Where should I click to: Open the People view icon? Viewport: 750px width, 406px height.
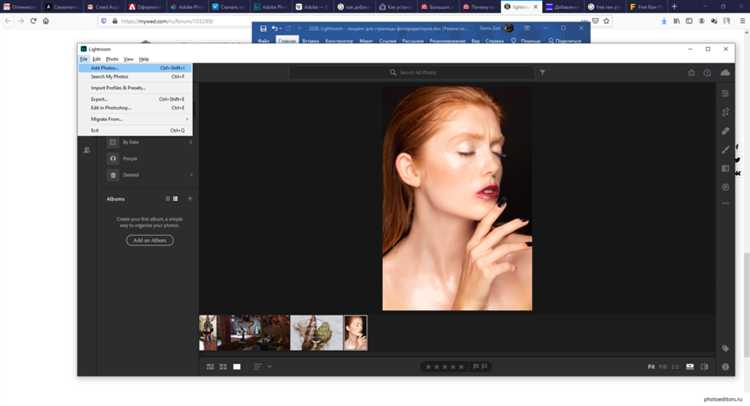[113, 158]
